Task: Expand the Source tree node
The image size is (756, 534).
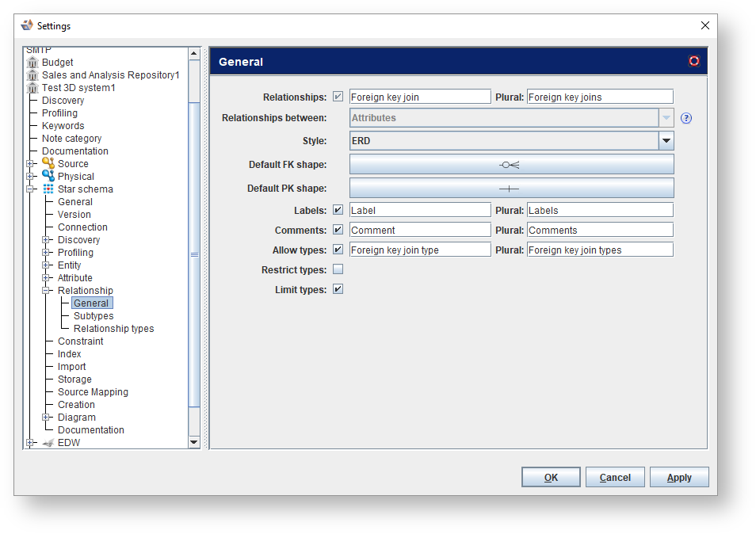Action: [x=30, y=164]
